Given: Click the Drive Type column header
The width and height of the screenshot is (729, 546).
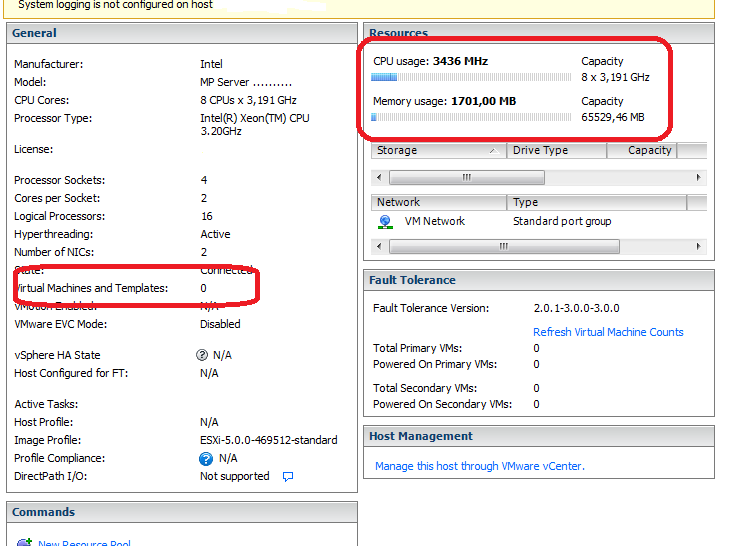Looking at the screenshot, I should coord(557,151).
